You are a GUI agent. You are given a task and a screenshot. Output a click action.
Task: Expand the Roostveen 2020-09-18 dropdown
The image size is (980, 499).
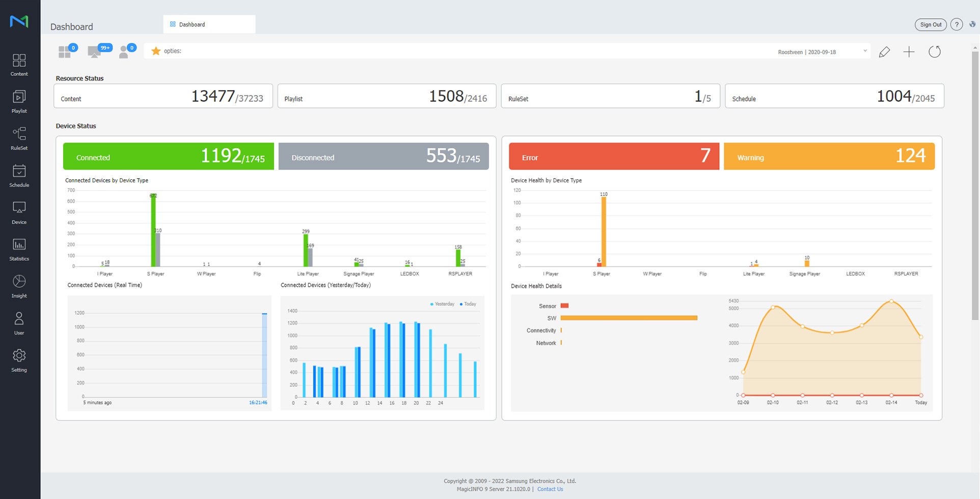822,52
